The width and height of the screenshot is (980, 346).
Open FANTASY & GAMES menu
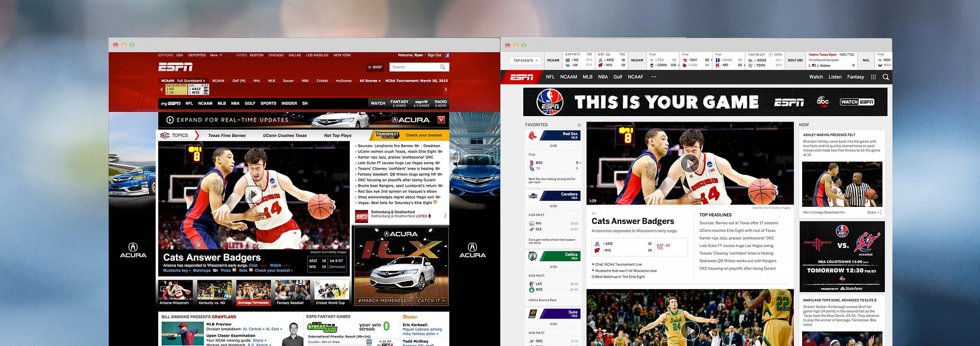coord(399,103)
